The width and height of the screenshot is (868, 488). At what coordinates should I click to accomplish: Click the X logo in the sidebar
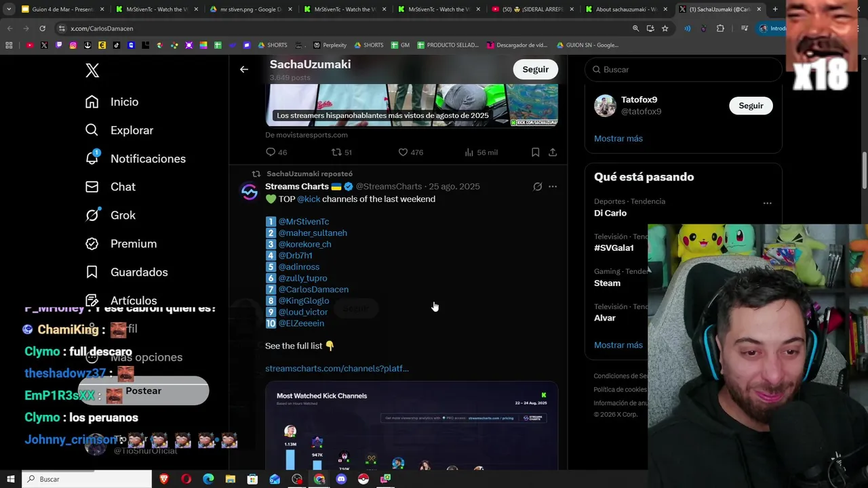pos(92,70)
